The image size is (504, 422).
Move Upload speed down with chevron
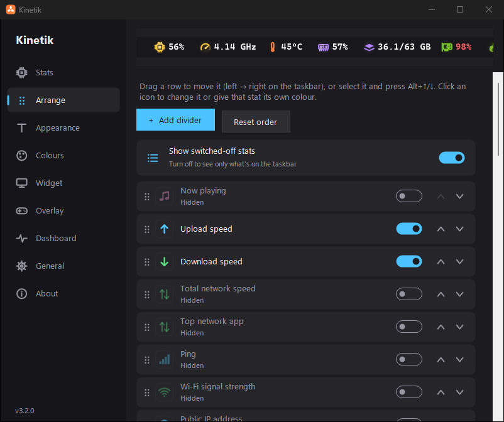tap(459, 229)
